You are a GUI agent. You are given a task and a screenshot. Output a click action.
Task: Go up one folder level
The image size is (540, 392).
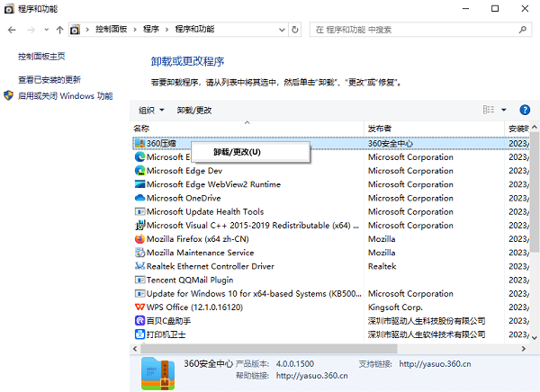pos(59,30)
